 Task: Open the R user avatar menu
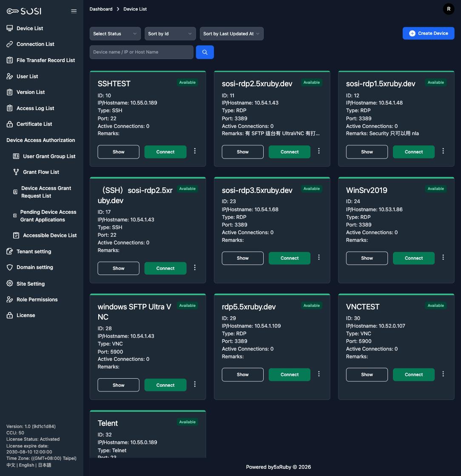(x=449, y=9)
